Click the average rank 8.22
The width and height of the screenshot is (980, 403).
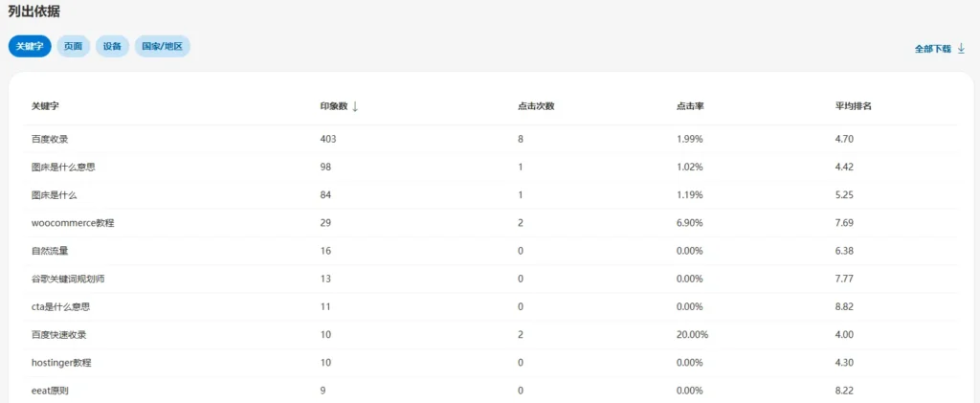click(x=844, y=391)
